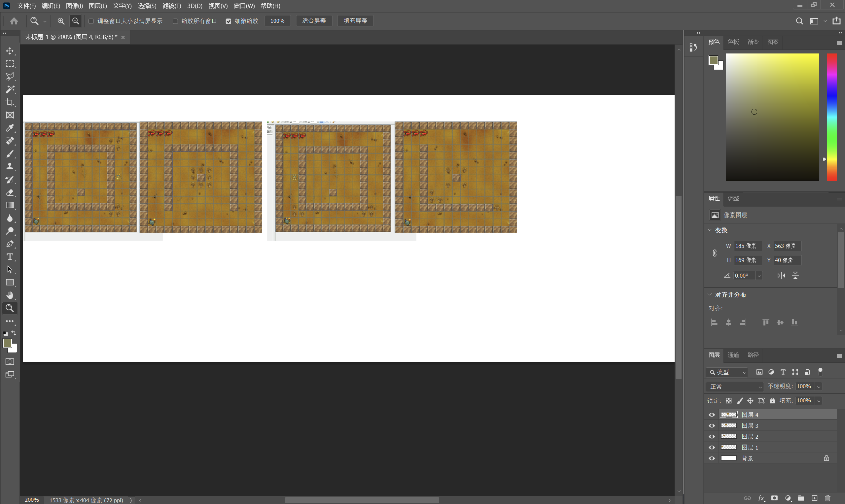Create a new layer with plus icon
845x504 pixels.
tap(814, 498)
